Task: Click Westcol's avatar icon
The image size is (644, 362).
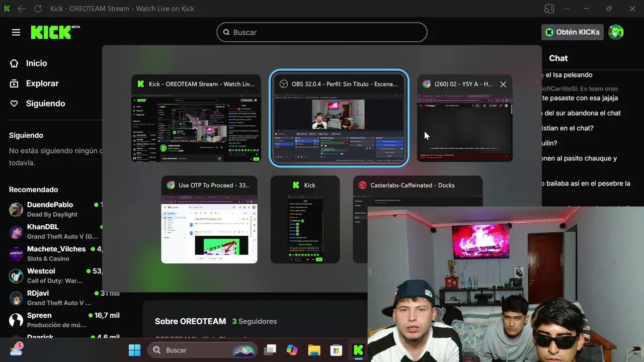Action: pos(16,276)
